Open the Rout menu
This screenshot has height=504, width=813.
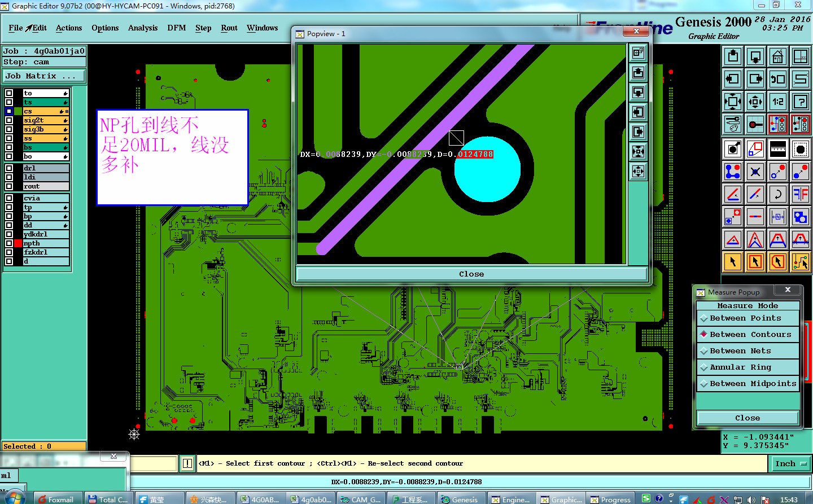(229, 28)
